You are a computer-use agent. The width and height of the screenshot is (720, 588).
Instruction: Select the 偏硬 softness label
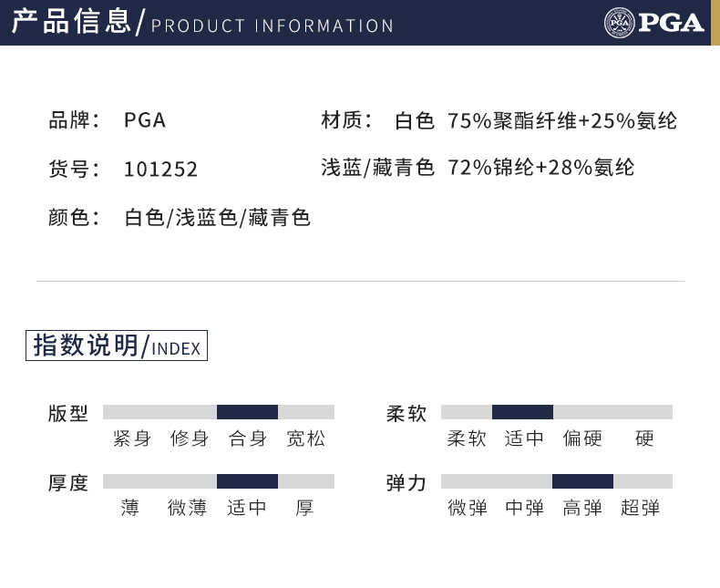[x=582, y=438]
